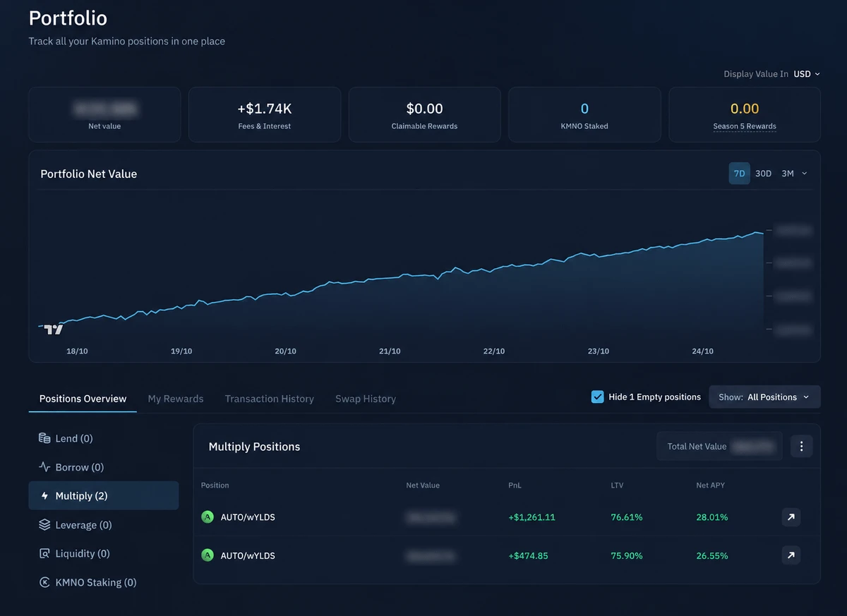The image size is (847, 616).
Task: Switch the chart to 30D range
Action: click(763, 174)
